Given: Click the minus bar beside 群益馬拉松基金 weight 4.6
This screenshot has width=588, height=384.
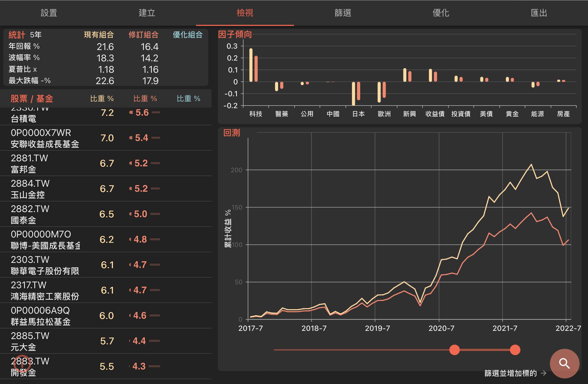Looking at the screenshot, I should click(155, 316).
